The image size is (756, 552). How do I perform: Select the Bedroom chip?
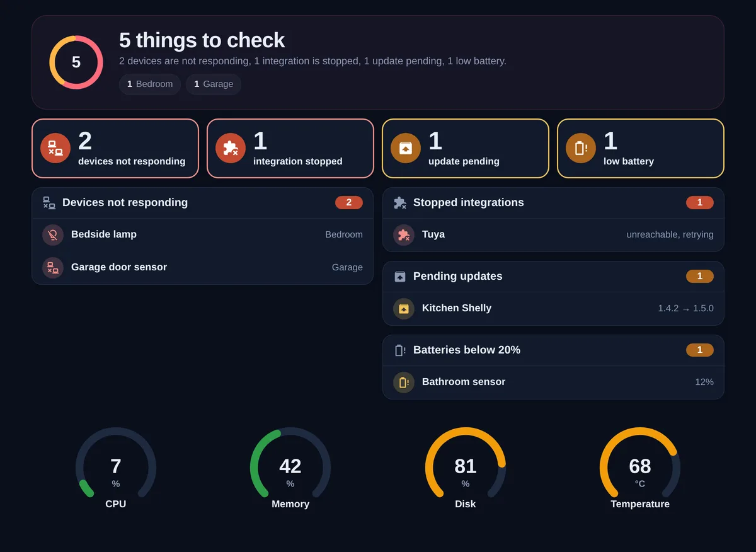[x=150, y=84]
